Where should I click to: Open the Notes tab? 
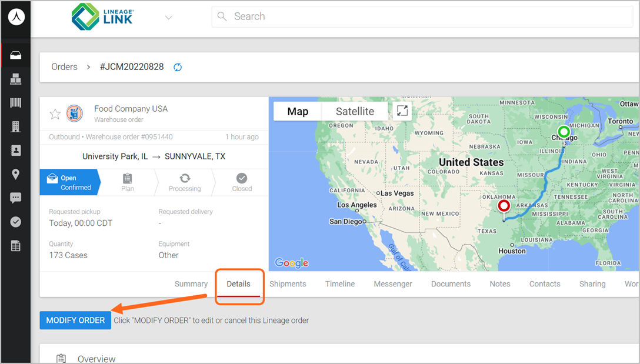click(500, 284)
